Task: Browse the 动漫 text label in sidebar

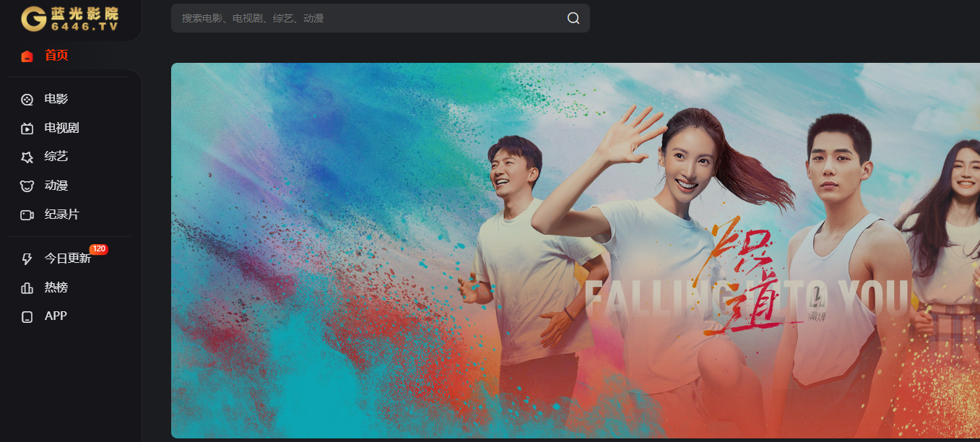Action: (x=56, y=186)
